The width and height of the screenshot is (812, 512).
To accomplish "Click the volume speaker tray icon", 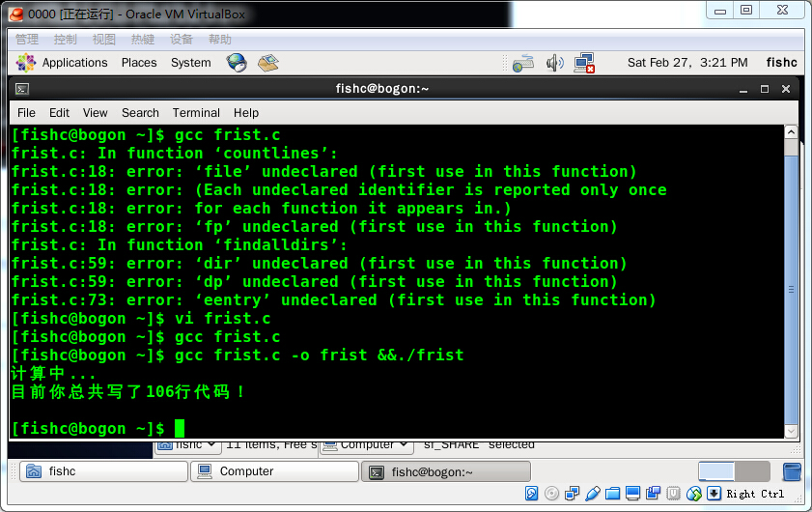I will tap(554, 63).
